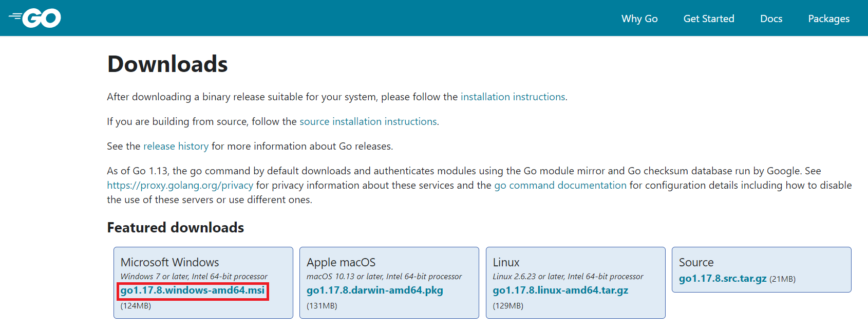The image size is (868, 327).
Task: Open the go command documentation link
Action: point(560,185)
